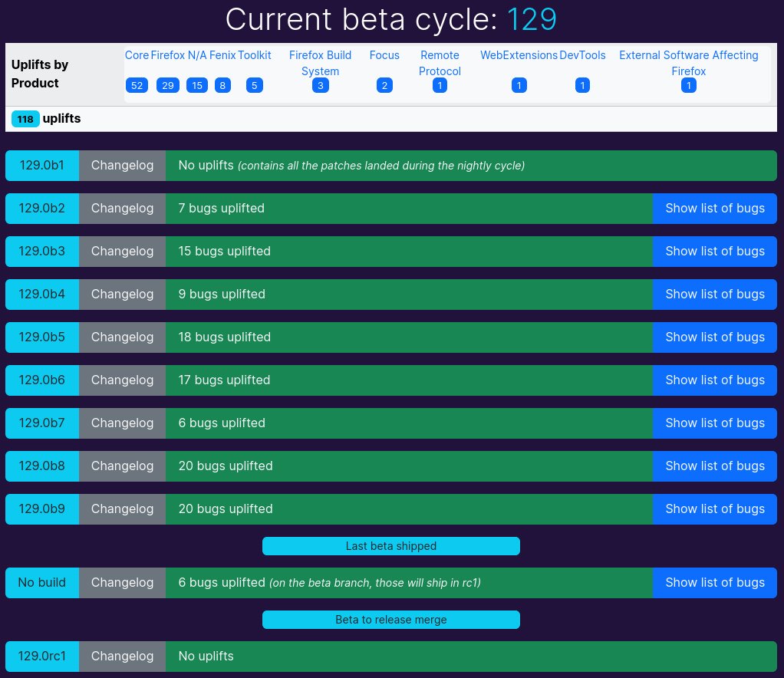Click the 15 badge under N/A
Image resolution: width=784 pixels, height=678 pixels.
tap(197, 85)
